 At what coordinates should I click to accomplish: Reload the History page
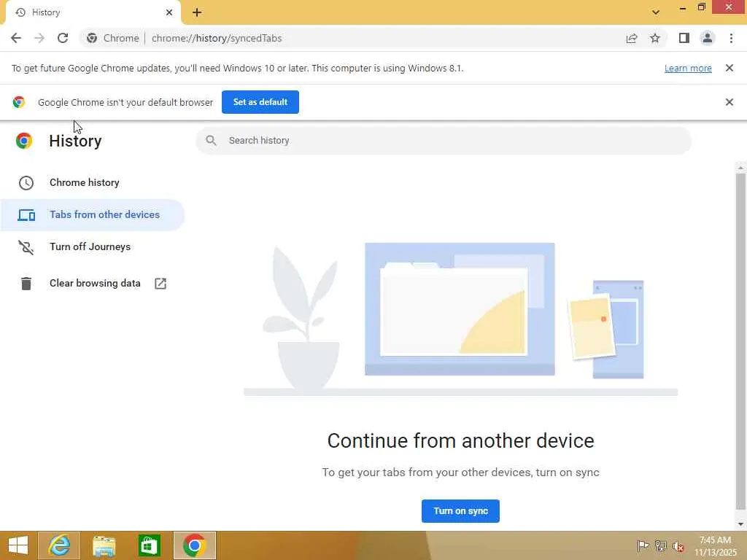63,38
